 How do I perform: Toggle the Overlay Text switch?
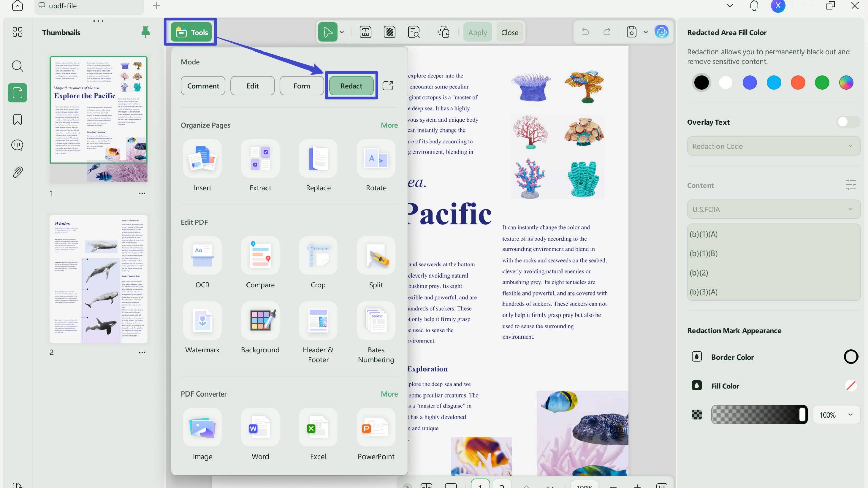coord(848,122)
